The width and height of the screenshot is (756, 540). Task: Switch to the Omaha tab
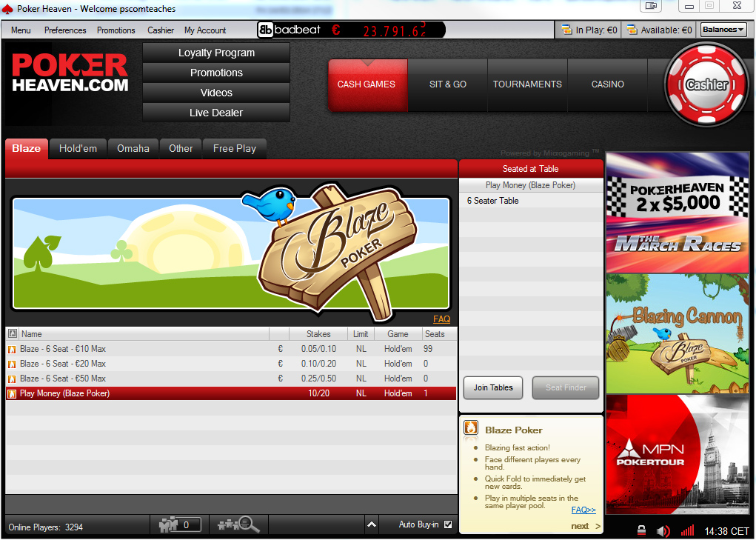coord(133,148)
